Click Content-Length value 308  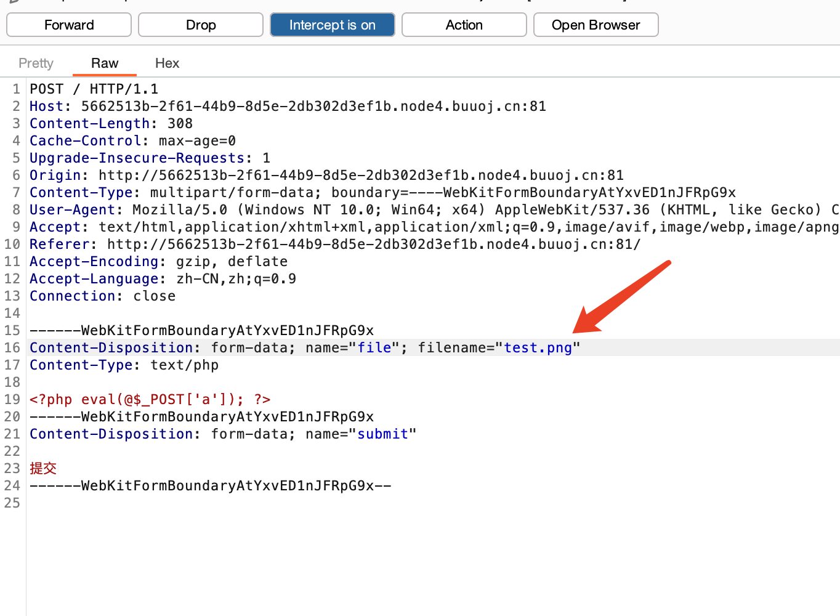coord(180,123)
